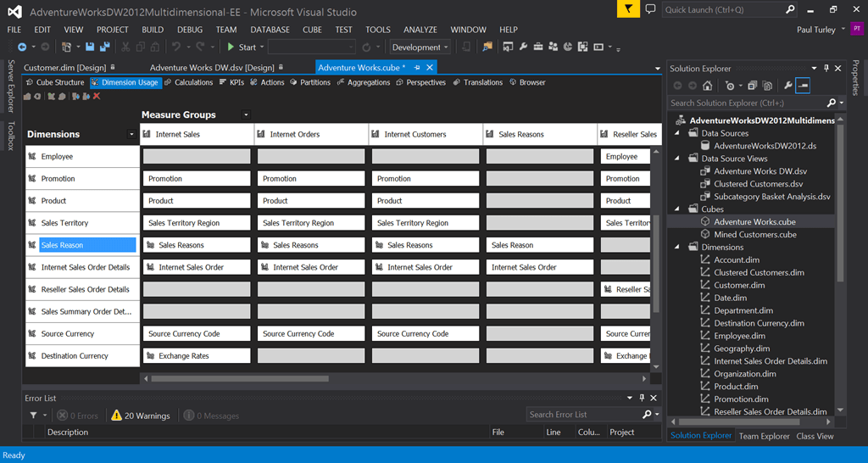Toggle the 0 Errors filter

pos(77,416)
